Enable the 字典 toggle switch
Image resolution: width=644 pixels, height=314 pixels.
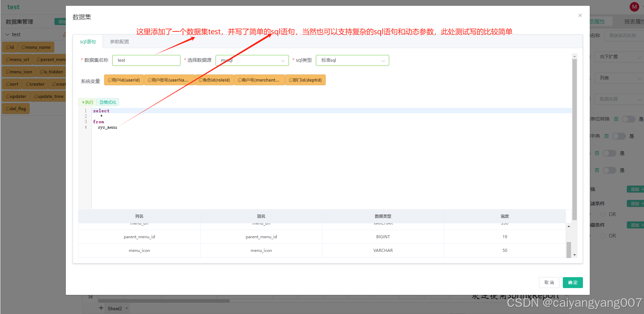coord(619,136)
